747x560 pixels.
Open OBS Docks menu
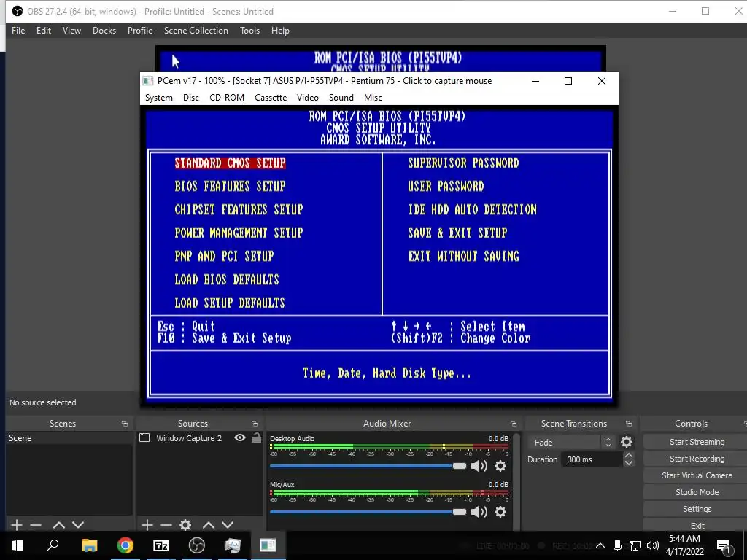[x=104, y=31]
